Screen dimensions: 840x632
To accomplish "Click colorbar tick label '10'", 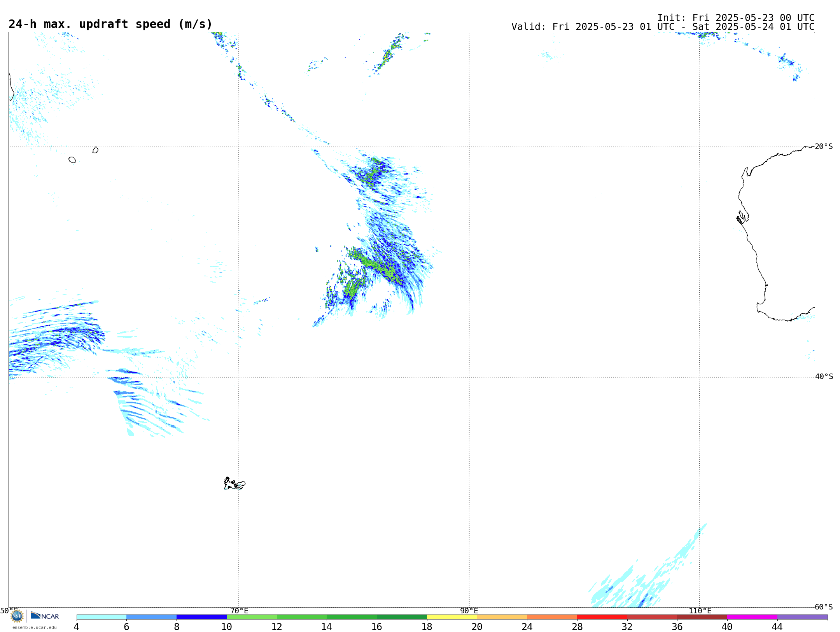I will pos(227,627).
